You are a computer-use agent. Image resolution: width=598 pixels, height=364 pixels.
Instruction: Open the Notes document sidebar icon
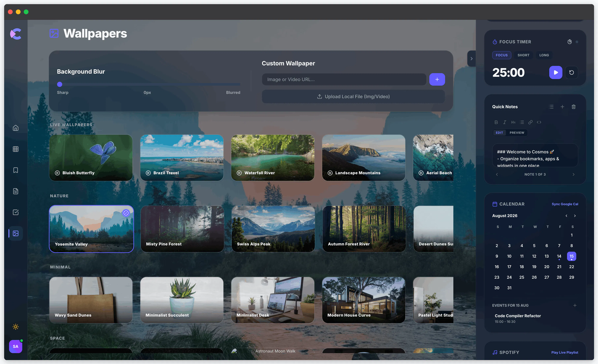pos(15,191)
